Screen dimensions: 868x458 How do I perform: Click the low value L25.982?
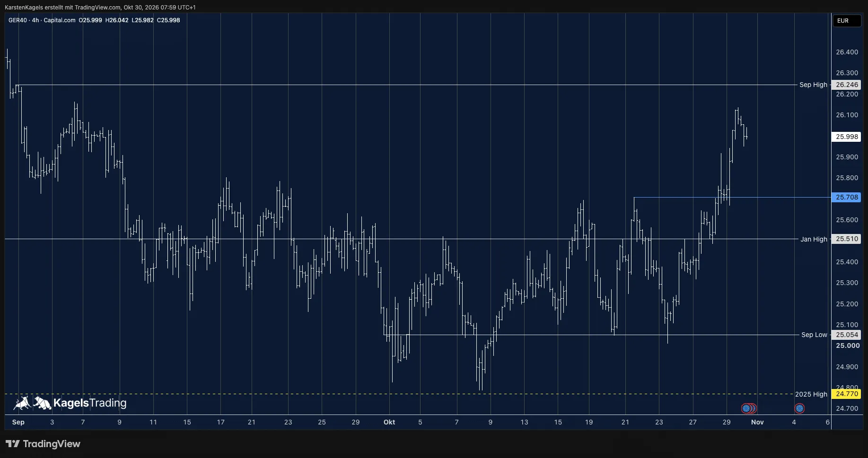click(143, 20)
